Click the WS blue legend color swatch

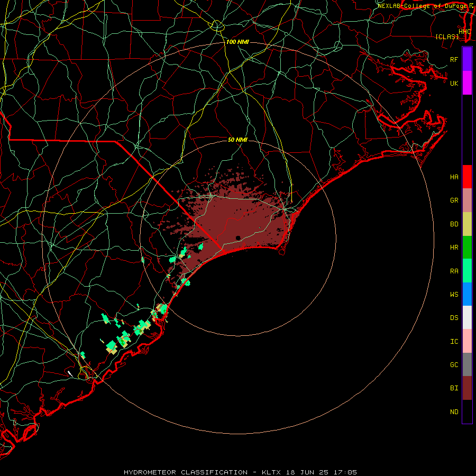[x=467, y=294]
